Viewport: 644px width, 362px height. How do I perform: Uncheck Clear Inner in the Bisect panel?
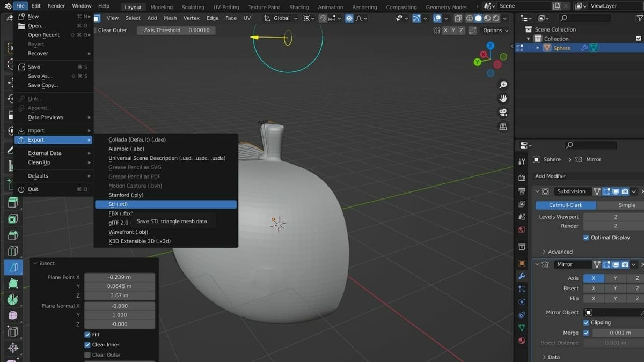click(87, 344)
